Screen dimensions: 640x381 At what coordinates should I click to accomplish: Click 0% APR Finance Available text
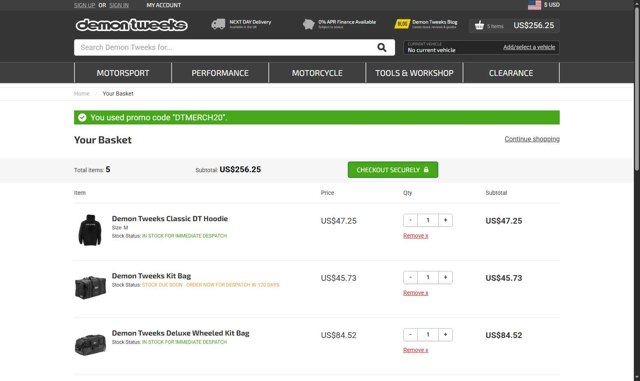(347, 22)
